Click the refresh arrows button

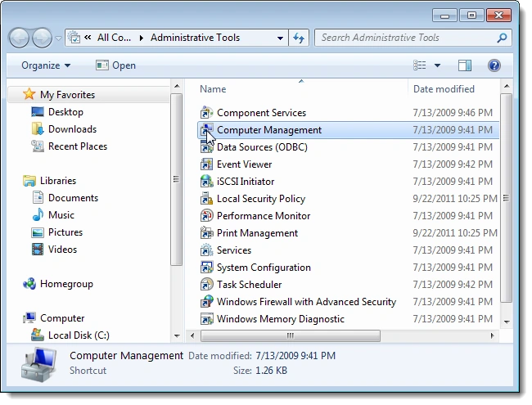click(299, 38)
